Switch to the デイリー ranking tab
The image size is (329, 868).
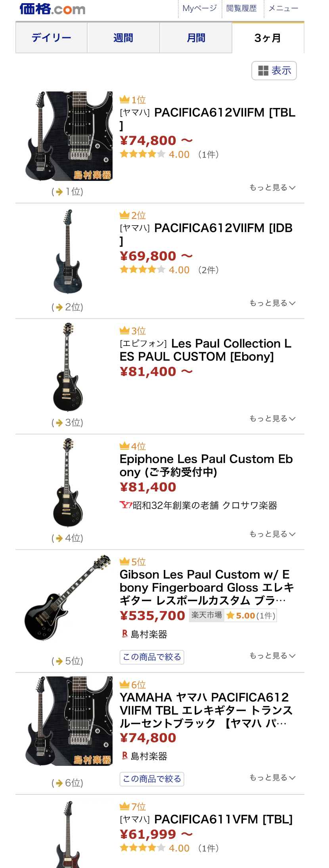click(52, 38)
